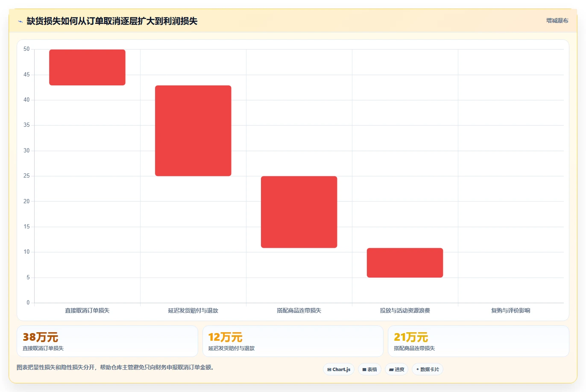586x392 pixels.
Task: Click the 进度 tag chip
Action: click(x=397, y=369)
